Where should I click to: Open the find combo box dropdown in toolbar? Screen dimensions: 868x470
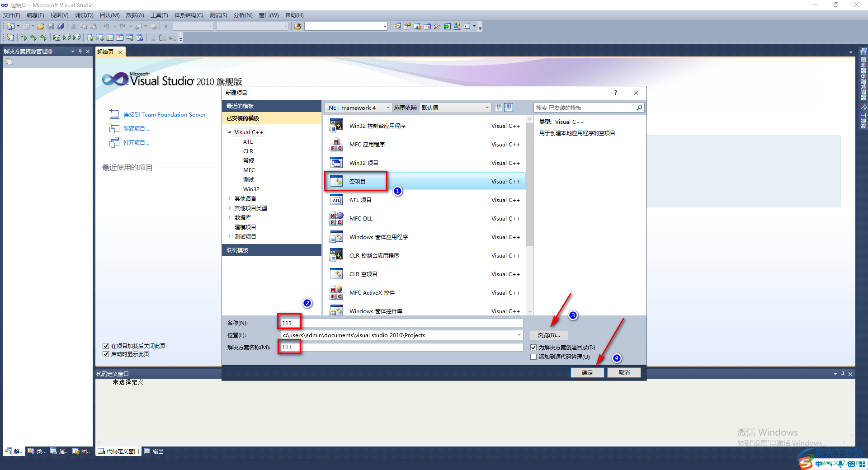pos(385,26)
